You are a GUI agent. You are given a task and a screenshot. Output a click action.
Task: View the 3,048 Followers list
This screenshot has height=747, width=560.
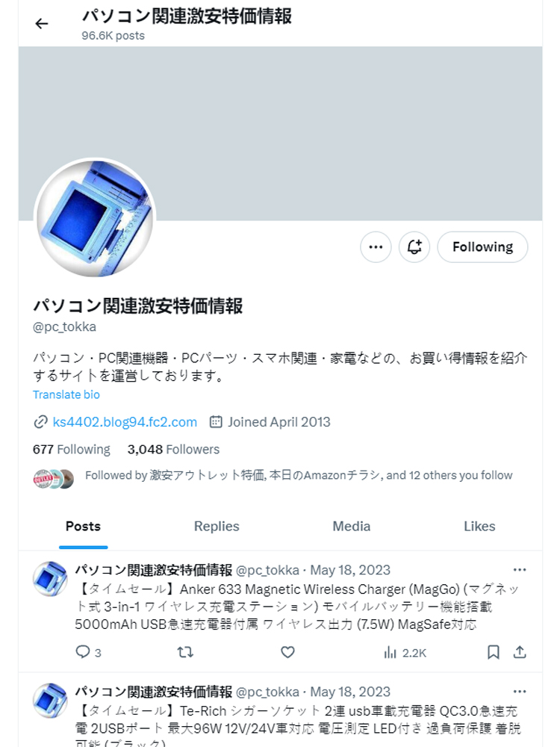pyautogui.click(x=173, y=449)
